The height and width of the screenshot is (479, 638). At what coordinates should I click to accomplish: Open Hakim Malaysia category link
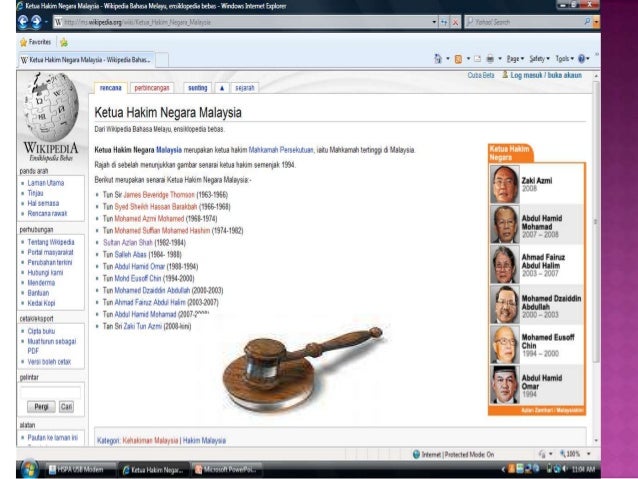click(204, 440)
